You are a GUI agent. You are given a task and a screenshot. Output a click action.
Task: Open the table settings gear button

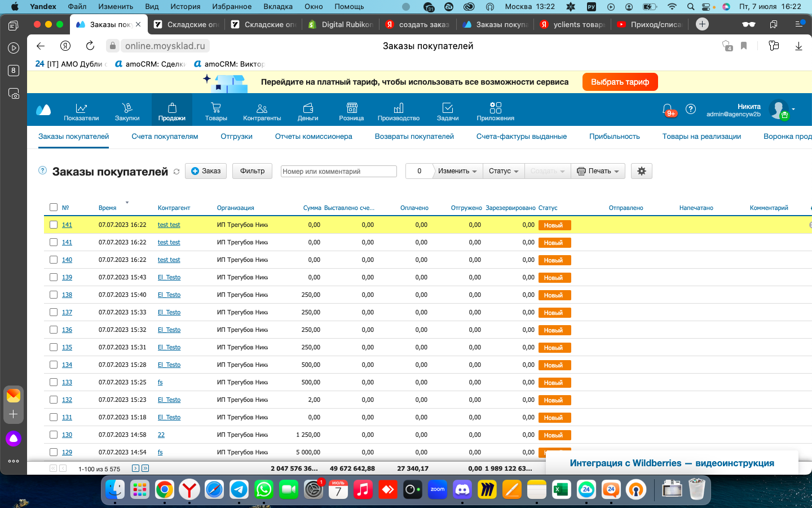click(x=642, y=171)
